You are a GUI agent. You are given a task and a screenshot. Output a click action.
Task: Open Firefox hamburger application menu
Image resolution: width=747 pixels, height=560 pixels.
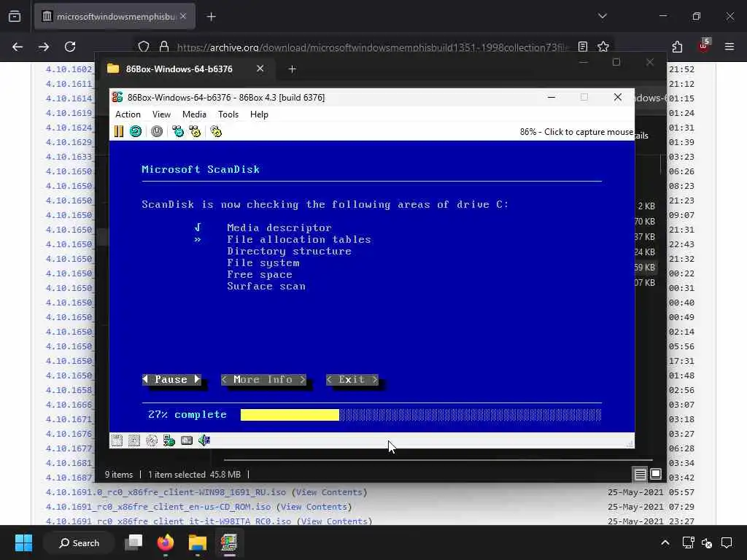coord(729,47)
